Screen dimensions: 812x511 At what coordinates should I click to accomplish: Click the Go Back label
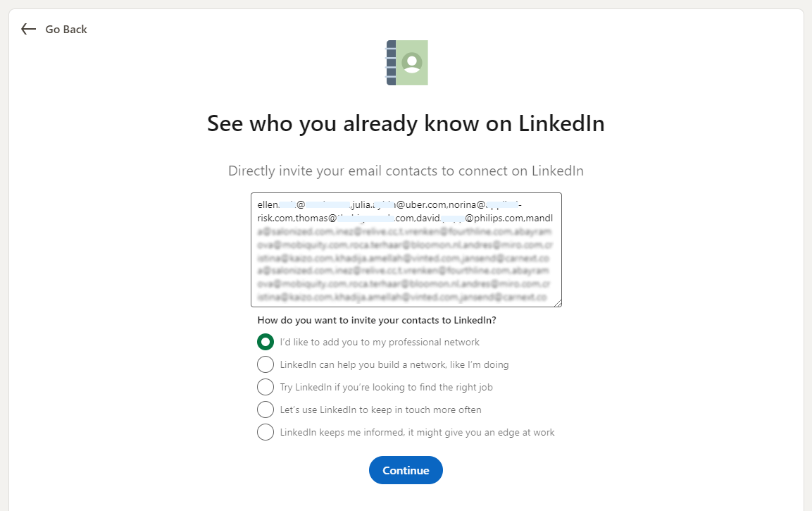pos(65,29)
